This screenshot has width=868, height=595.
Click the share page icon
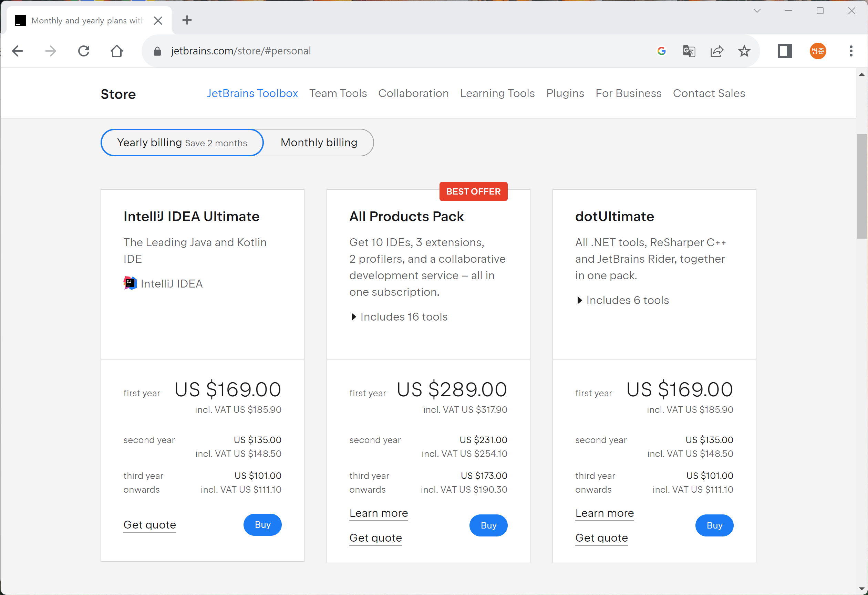[x=716, y=51]
